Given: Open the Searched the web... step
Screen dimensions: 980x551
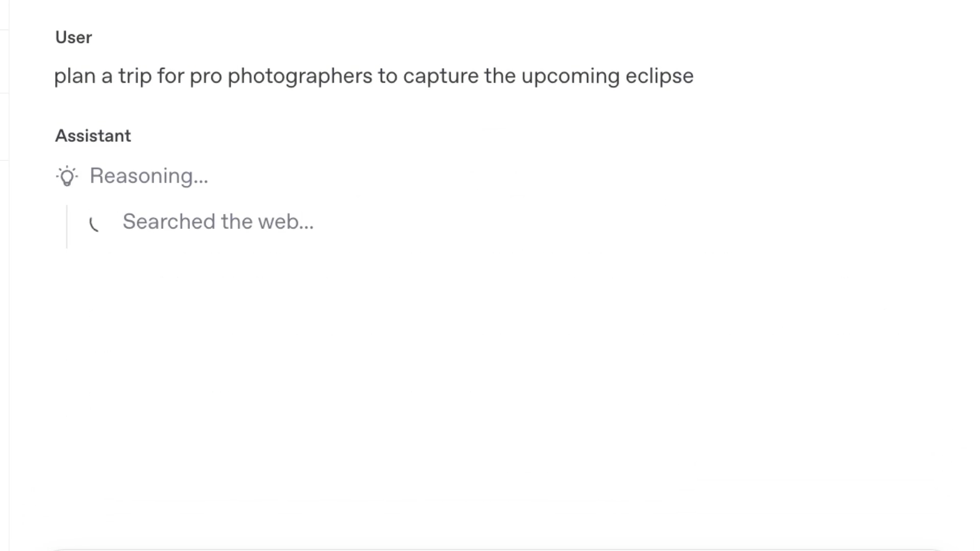Looking at the screenshot, I should tap(218, 222).
